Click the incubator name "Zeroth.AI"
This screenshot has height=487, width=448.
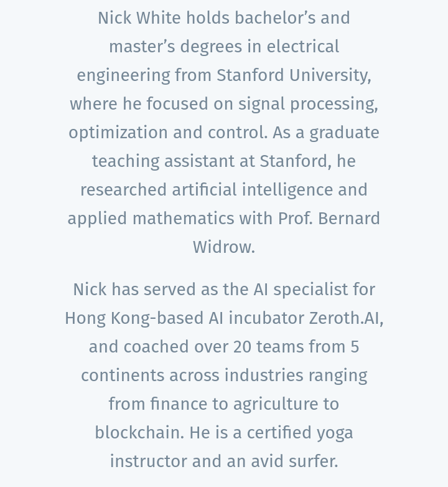[x=345, y=318]
